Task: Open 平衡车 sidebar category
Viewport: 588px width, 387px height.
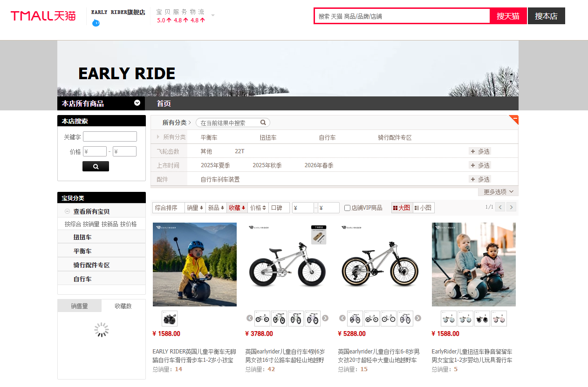Action: pos(82,251)
